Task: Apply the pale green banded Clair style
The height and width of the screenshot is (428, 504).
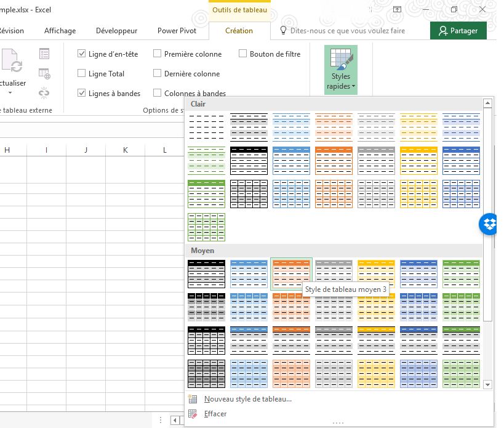Action: pyautogui.click(x=206, y=161)
